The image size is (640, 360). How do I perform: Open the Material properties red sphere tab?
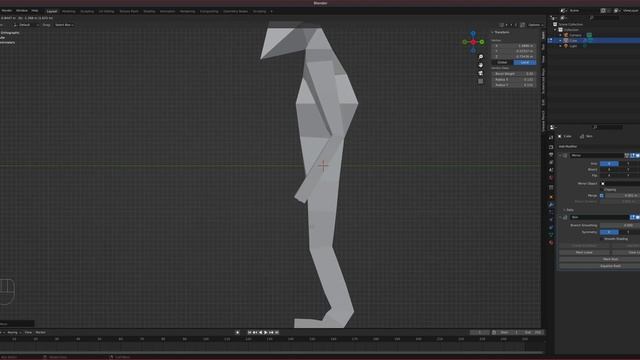pos(551,243)
